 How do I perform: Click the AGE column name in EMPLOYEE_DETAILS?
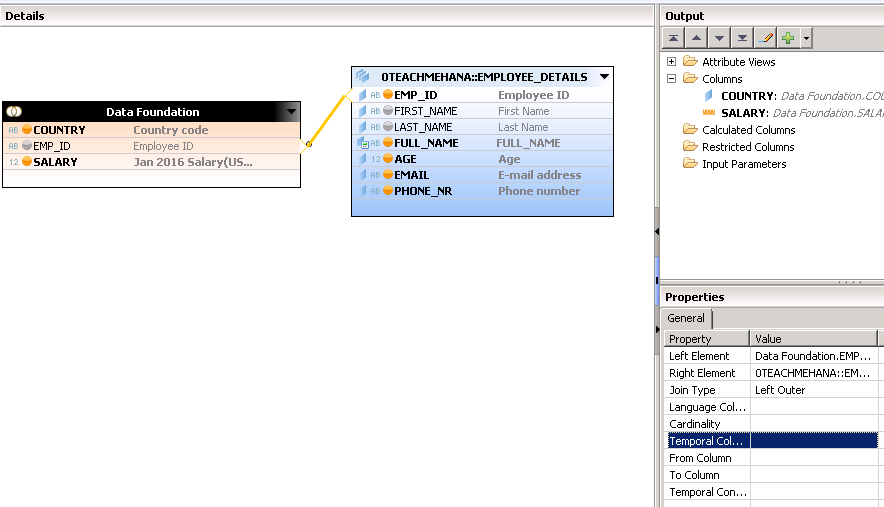point(405,159)
